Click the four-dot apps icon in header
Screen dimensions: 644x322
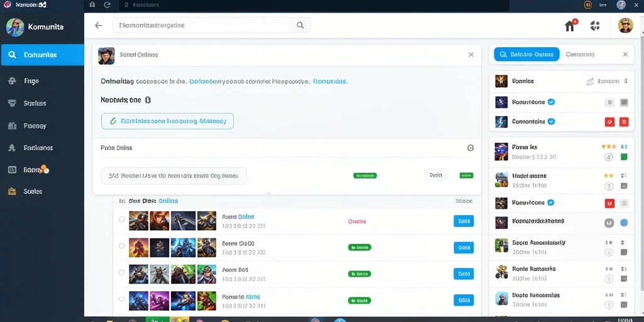pos(595,25)
